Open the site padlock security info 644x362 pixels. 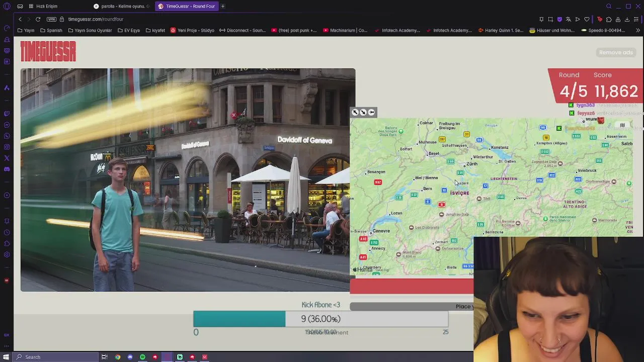coord(62,19)
